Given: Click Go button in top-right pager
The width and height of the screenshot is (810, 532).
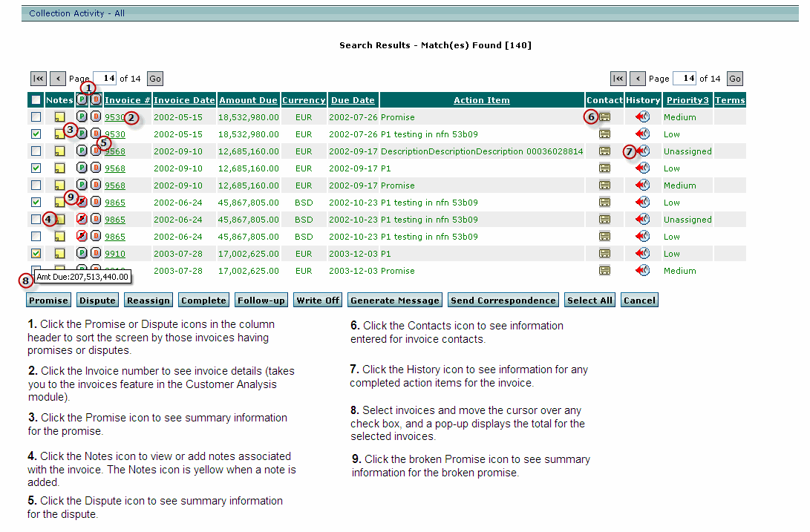Looking at the screenshot, I should point(735,79).
